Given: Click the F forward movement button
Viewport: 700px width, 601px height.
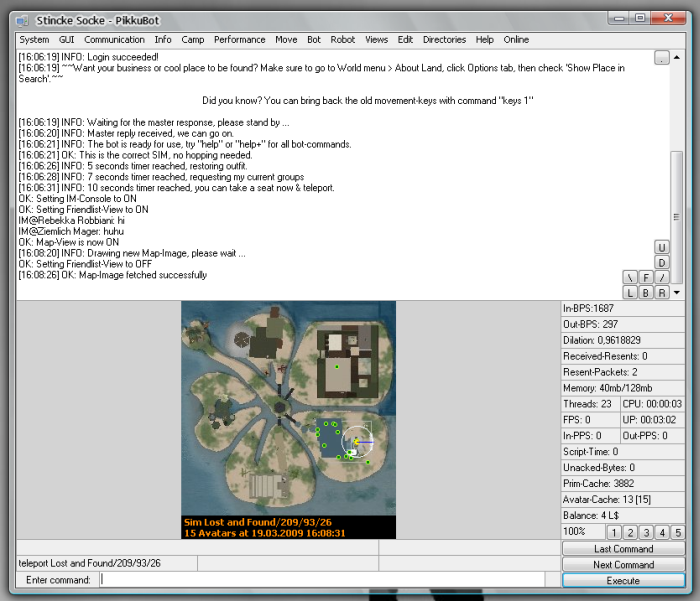Looking at the screenshot, I should (x=646, y=277).
